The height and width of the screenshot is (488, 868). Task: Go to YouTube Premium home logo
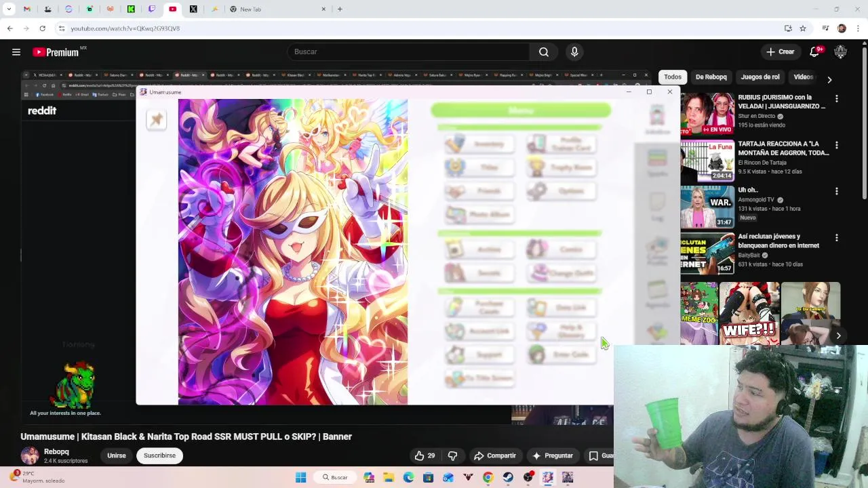[x=56, y=52]
